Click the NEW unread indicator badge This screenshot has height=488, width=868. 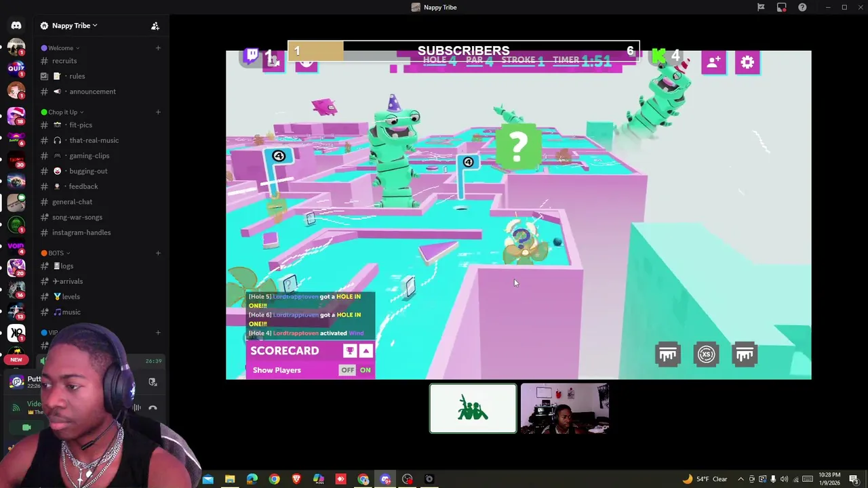(16, 360)
